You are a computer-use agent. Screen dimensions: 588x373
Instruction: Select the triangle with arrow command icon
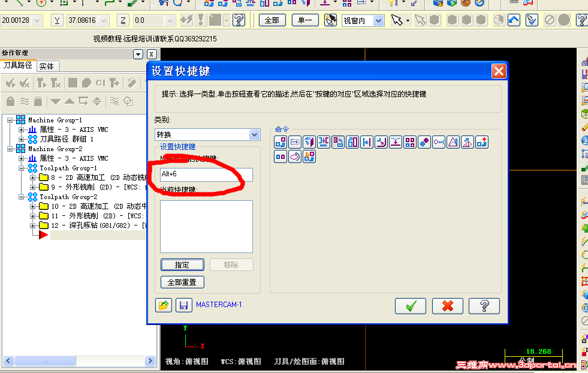point(453,142)
